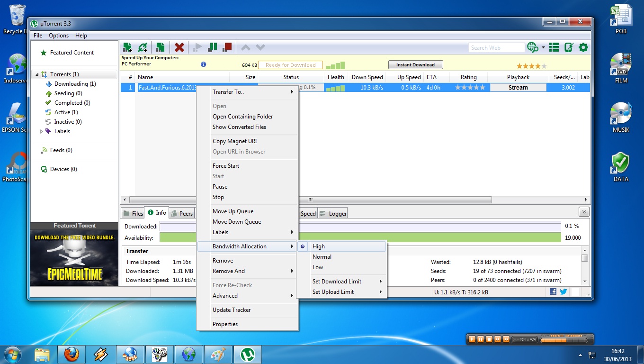The height and width of the screenshot is (364, 644).
Task: Click the red X Remove toolbar icon
Action: click(179, 47)
